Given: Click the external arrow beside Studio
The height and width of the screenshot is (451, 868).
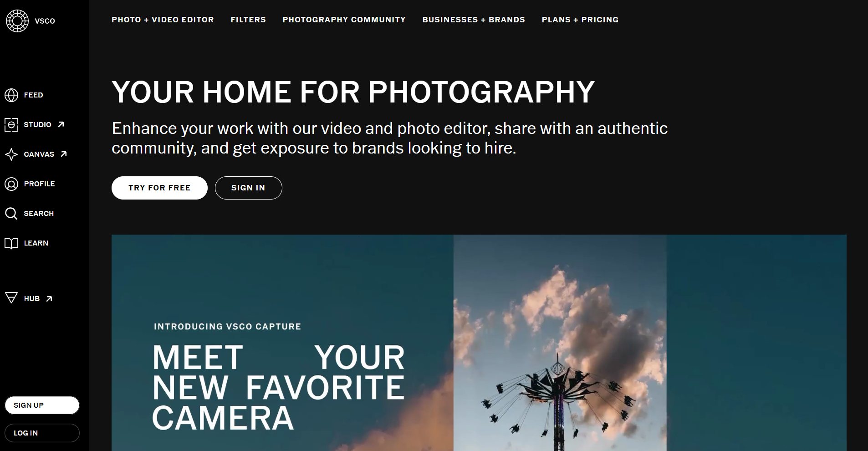Looking at the screenshot, I should (x=61, y=124).
